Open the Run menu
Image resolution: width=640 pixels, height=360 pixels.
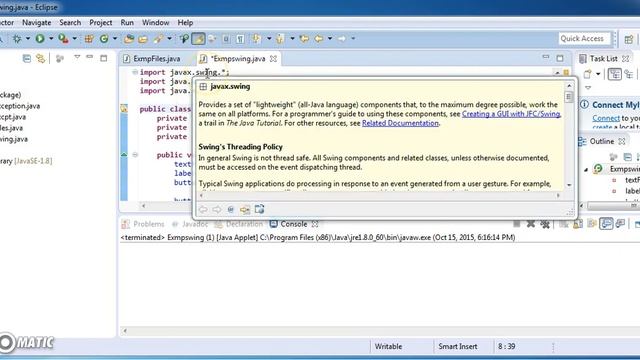pyautogui.click(x=127, y=23)
